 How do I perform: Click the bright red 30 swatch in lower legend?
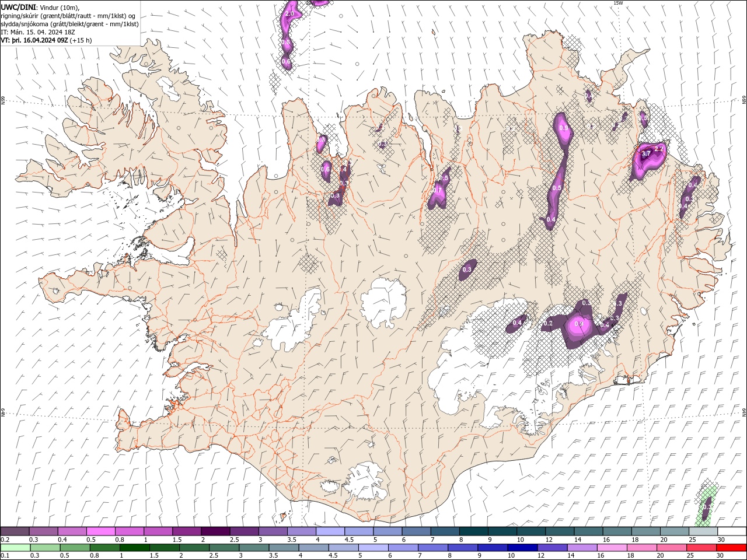click(x=731, y=548)
